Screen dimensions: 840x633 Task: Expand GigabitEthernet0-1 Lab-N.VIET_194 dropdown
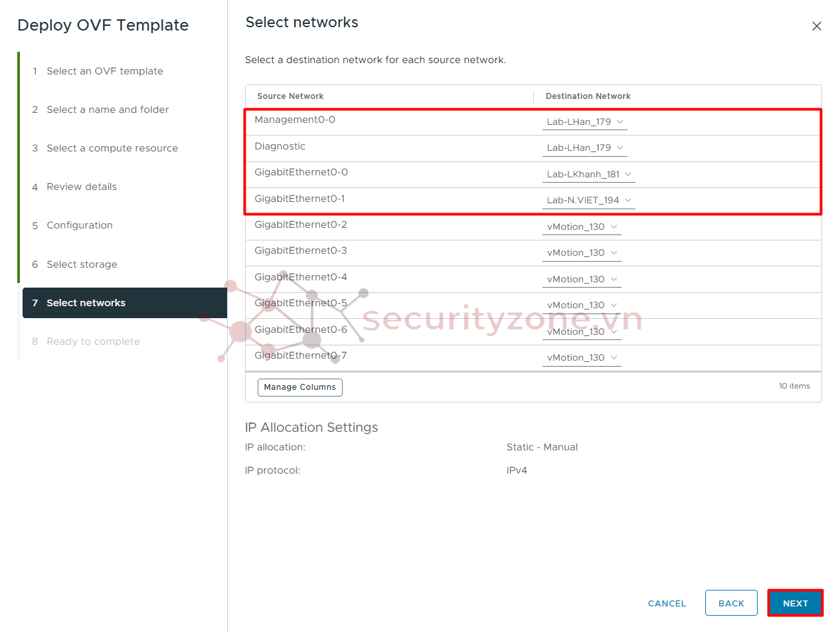(589, 200)
